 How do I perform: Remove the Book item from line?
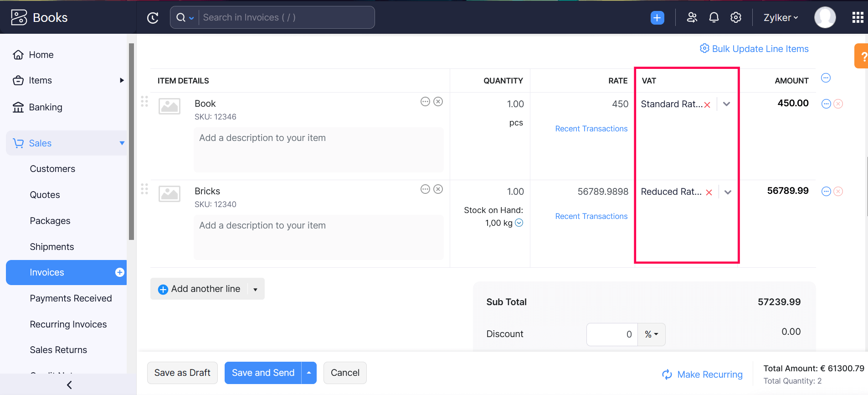[x=438, y=102]
